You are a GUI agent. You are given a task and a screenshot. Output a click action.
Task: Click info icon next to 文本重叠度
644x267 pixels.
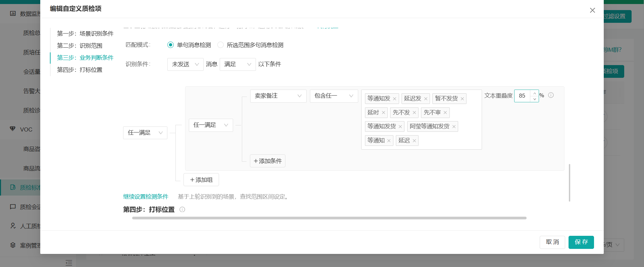click(551, 95)
